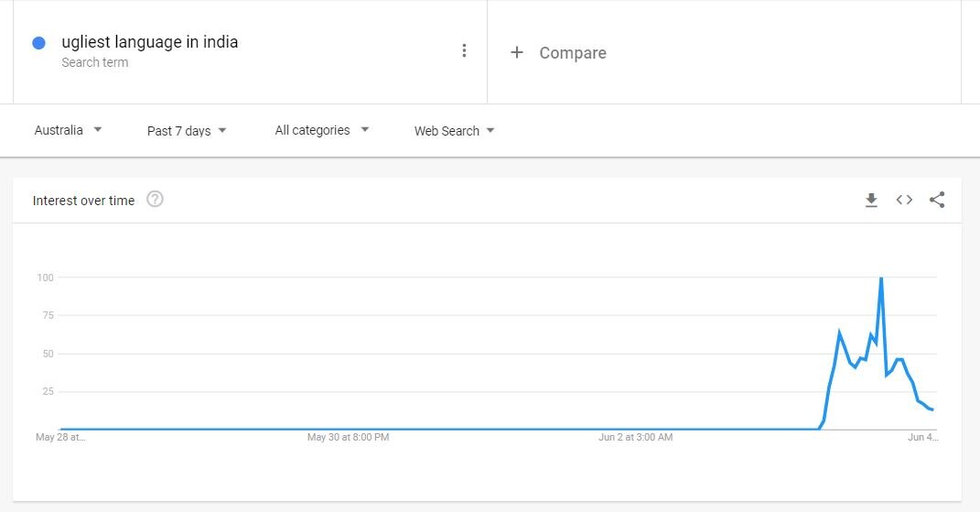980x512 pixels.
Task: Edit the 'ugliest language in india' term
Action: (x=150, y=42)
